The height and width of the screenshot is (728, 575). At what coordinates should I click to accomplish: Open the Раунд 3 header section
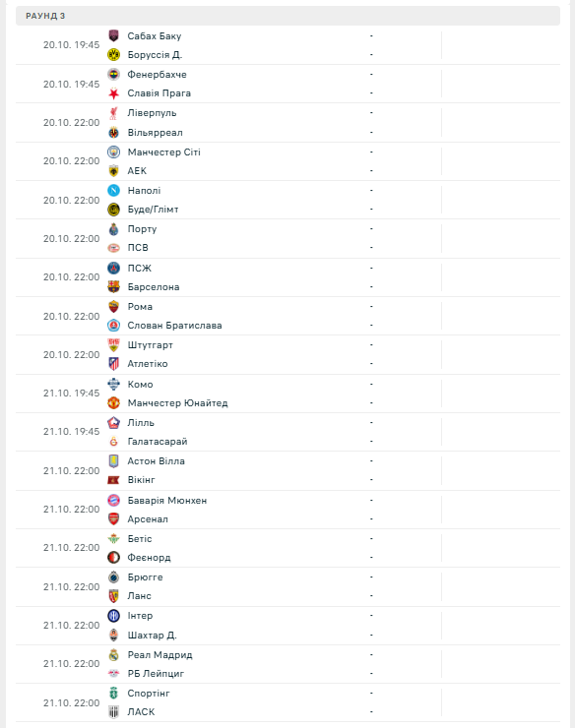tap(287, 16)
